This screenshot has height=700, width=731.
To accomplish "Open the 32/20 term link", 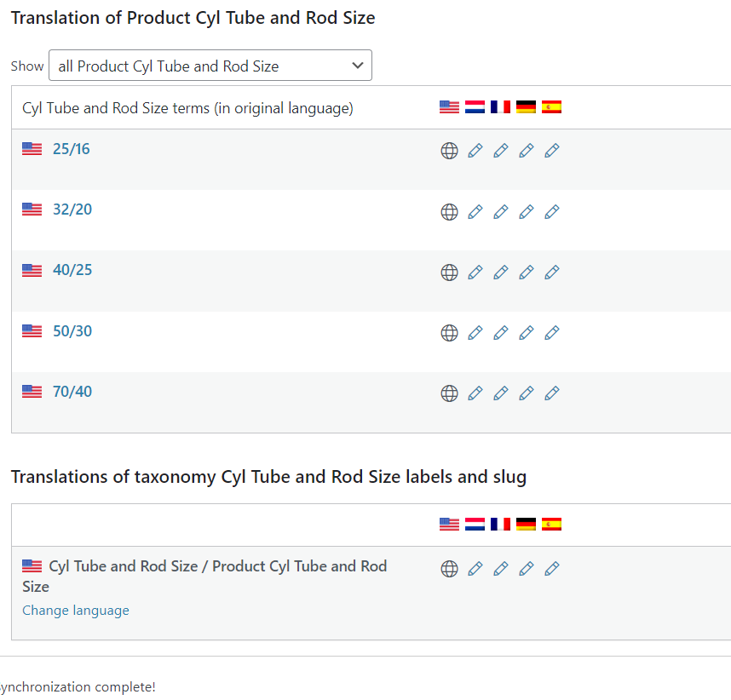I will (72, 209).
